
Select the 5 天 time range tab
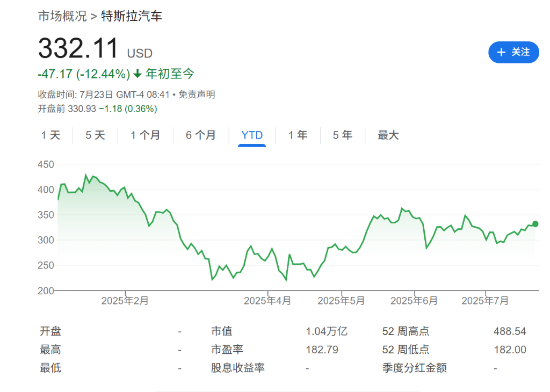tap(95, 135)
